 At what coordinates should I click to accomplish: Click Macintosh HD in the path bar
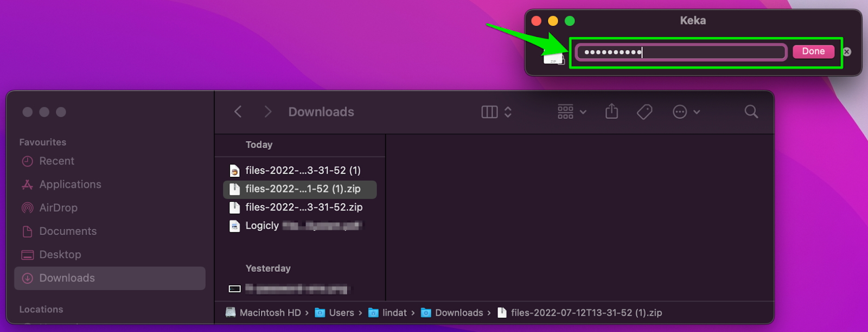pos(263,312)
